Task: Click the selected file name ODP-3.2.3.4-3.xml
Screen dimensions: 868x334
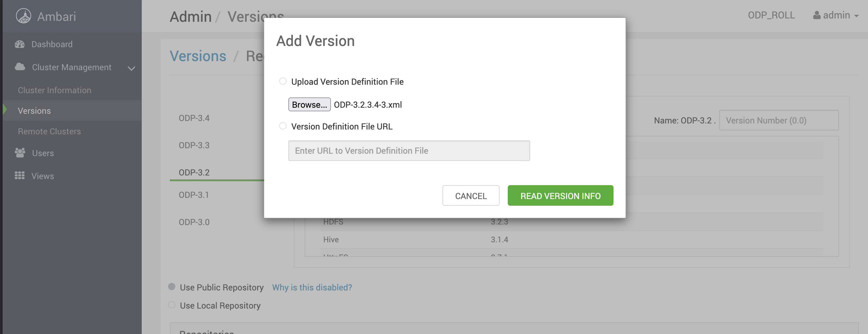Action: point(368,105)
